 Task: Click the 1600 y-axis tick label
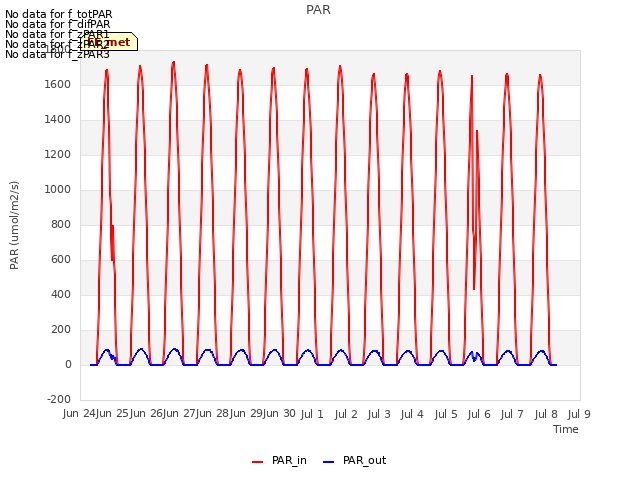pos(58,84)
